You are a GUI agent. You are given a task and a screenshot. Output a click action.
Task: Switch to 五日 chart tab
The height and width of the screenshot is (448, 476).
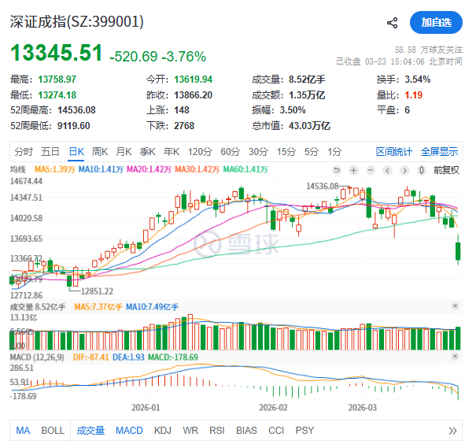pos(50,151)
